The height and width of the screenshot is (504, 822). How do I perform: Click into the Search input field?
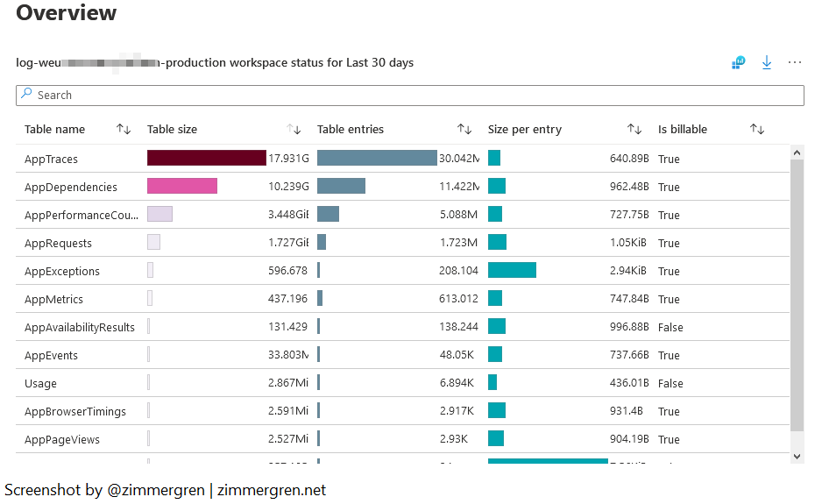410,95
